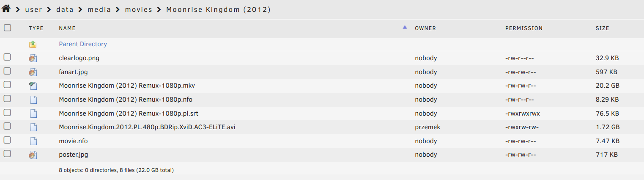
Task: Click the Parent Directory up-arrow folder icon
Action: pos(33,44)
